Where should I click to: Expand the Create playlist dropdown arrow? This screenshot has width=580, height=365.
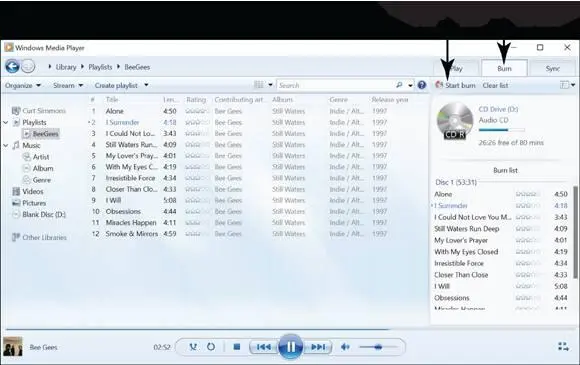[x=146, y=85]
